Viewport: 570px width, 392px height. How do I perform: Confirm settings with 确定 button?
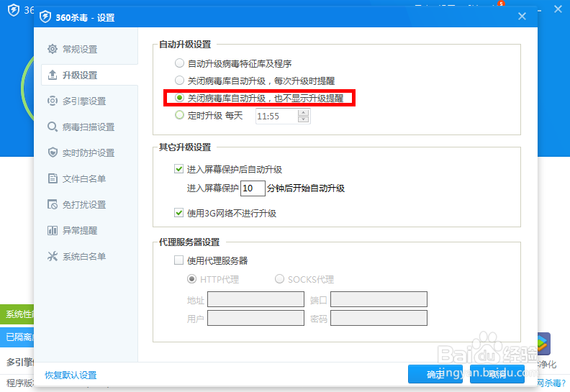pyautogui.click(x=435, y=374)
